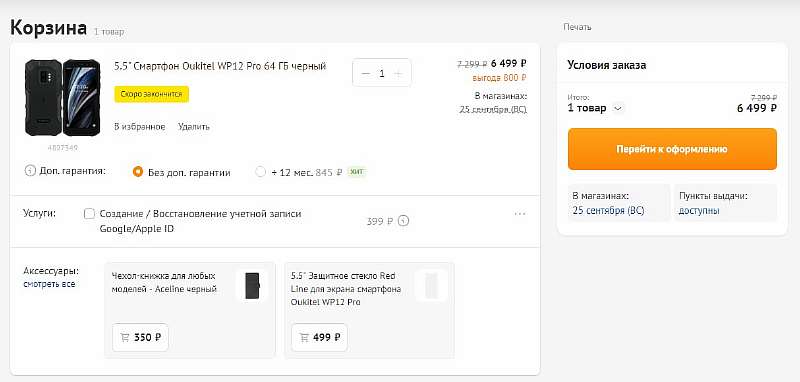Image resolution: width=800 pixels, height=382 pixels.
Task: Open Oukitel WP12 Pro product image
Action: 63,97
